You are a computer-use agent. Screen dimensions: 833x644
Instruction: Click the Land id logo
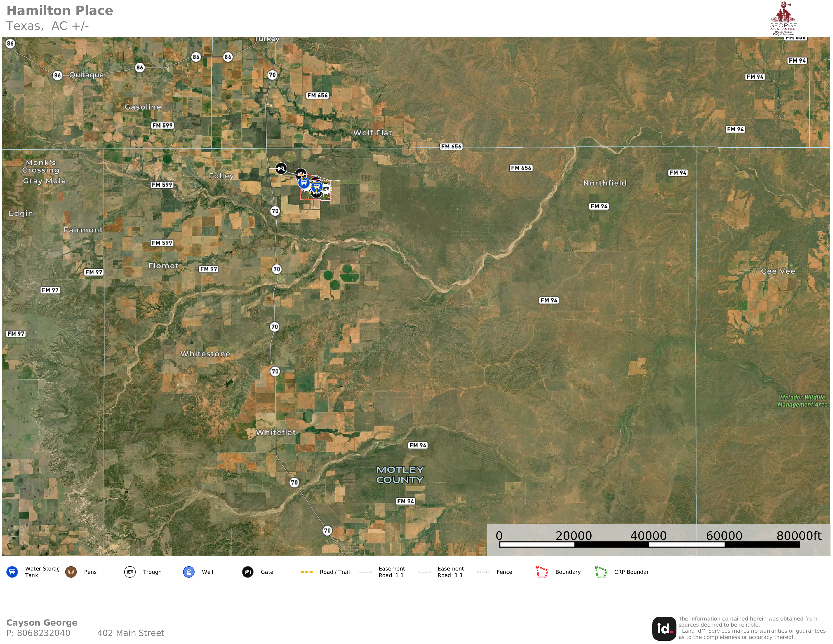coord(664,628)
